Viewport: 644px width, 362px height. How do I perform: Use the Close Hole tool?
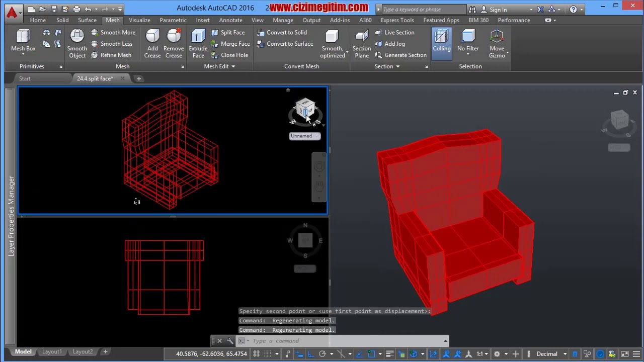coord(229,55)
